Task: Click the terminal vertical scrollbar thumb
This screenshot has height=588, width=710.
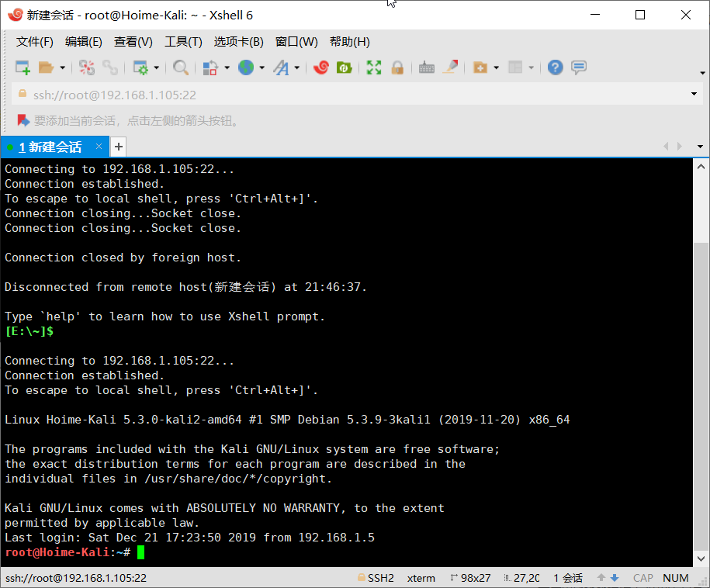Action: (x=701, y=396)
